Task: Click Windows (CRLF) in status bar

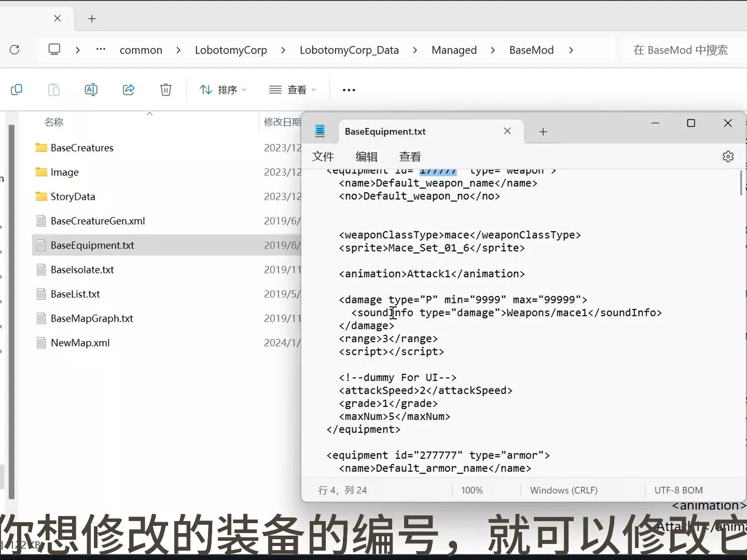Action: pos(564,491)
